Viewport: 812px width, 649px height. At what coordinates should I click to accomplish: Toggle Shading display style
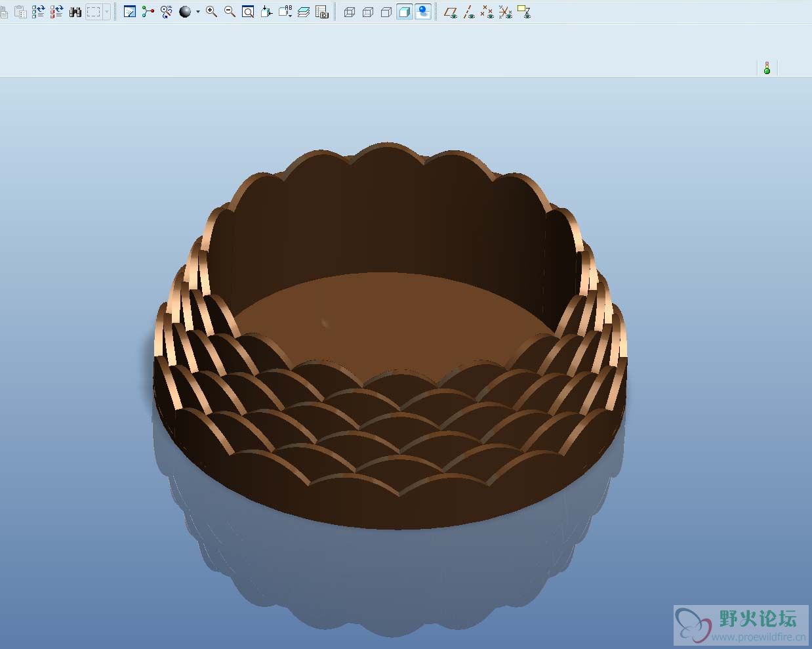pos(405,12)
